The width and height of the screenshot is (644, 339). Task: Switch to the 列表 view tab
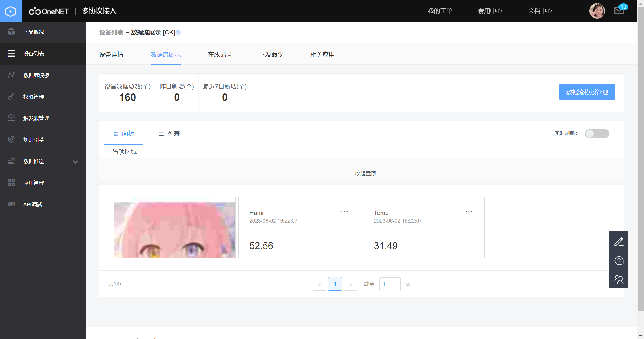click(x=169, y=134)
